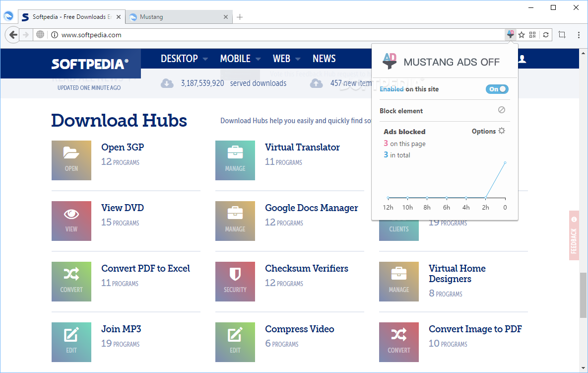This screenshot has width=588, height=373.
Task: Expand the DESKTOP menu dropdown arrow
Action: tap(205, 59)
